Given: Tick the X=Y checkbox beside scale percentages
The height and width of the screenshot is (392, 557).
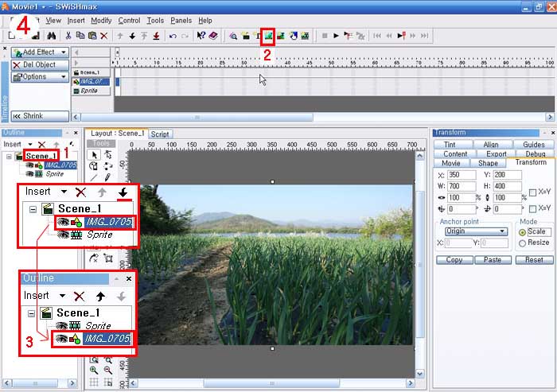Looking at the screenshot, I should click(532, 192).
